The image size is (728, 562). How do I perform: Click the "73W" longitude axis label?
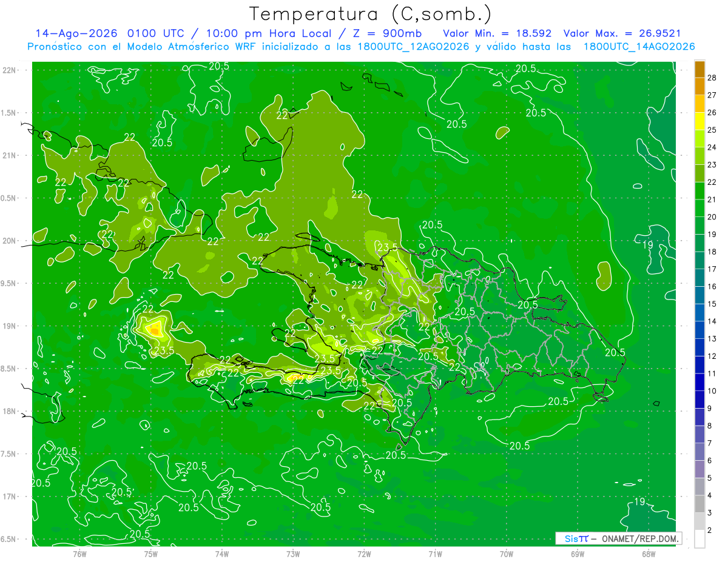(293, 554)
